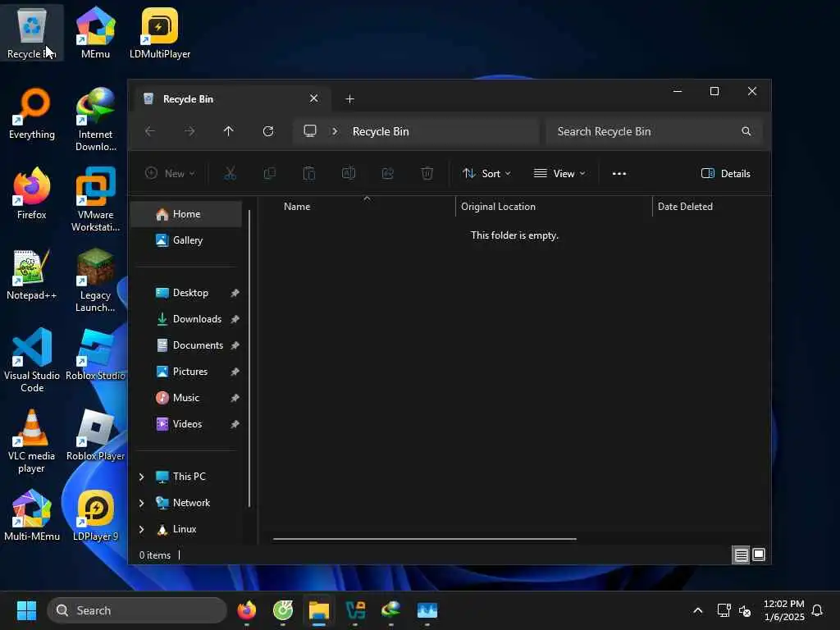Open pinned Desktop folder
The height and width of the screenshot is (630, 840).
point(186,293)
